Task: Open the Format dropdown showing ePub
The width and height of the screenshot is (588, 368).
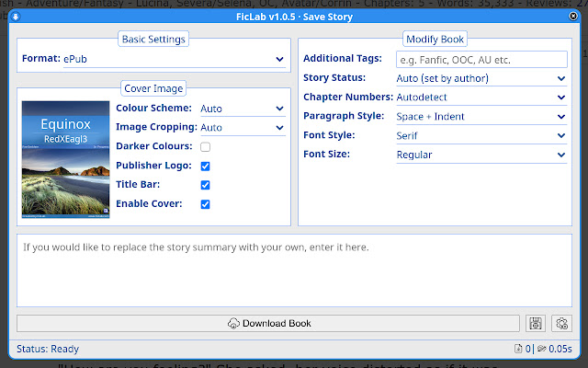Action: [x=173, y=60]
